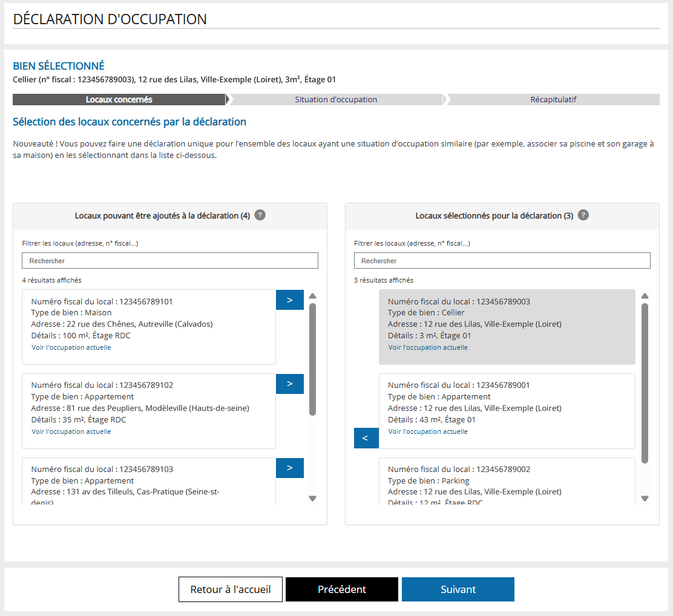673x616 pixels.
Task: Click 'Détails : 43 m², Étage 01' text
Action: coord(432,420)
